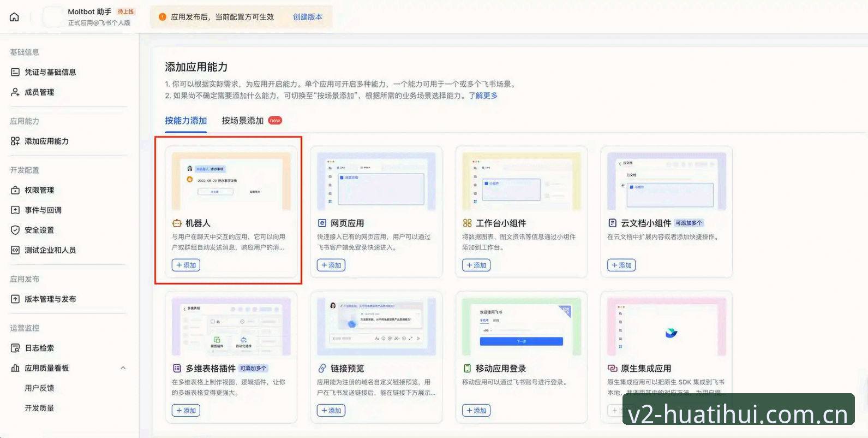Click the 待上线 status tag
The height and width of the screenshot is (438, 868).
(x=126, y=11)
